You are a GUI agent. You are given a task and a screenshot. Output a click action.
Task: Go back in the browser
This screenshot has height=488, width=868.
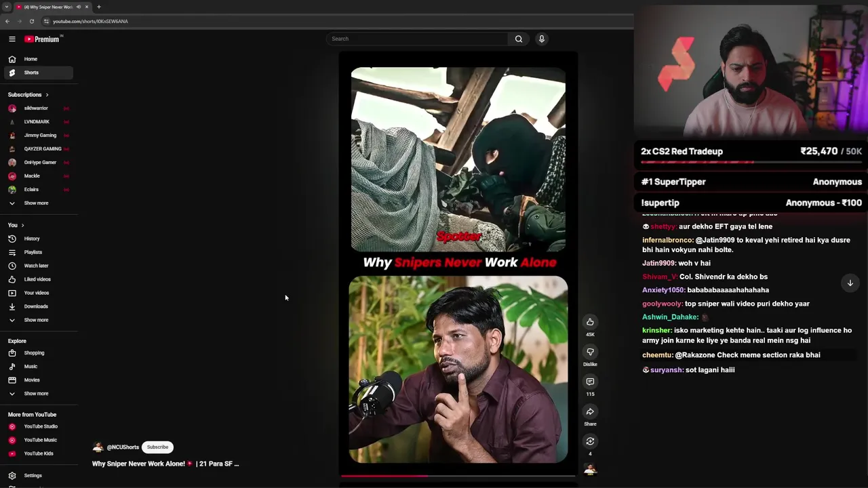coord(7,21)
